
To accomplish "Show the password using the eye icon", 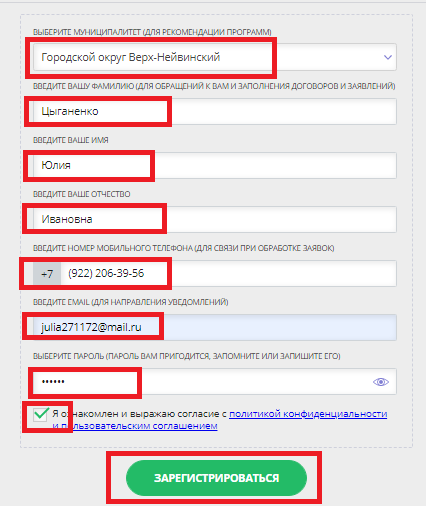I will [x=381, y=382].
